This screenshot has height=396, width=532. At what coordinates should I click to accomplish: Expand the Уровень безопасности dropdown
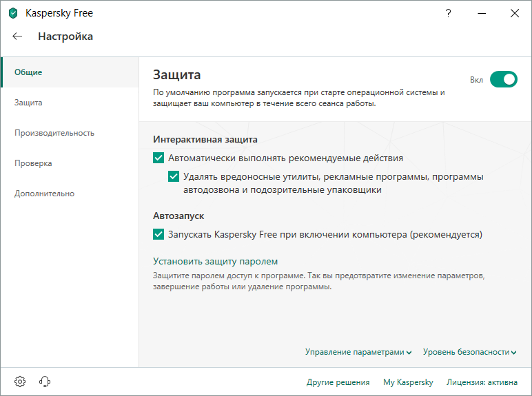(x=469, y=352)
